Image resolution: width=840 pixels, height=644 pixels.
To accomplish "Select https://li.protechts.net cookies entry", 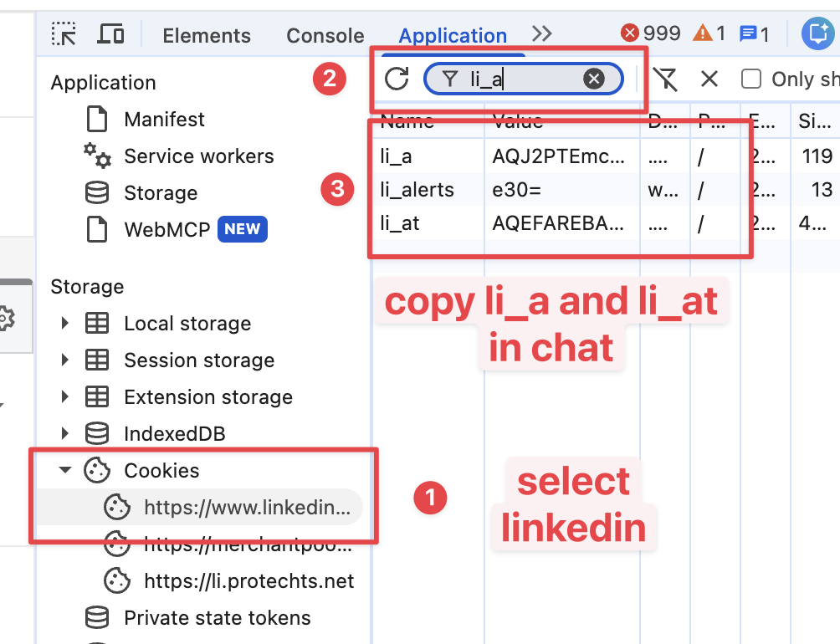I will point(249,580).
